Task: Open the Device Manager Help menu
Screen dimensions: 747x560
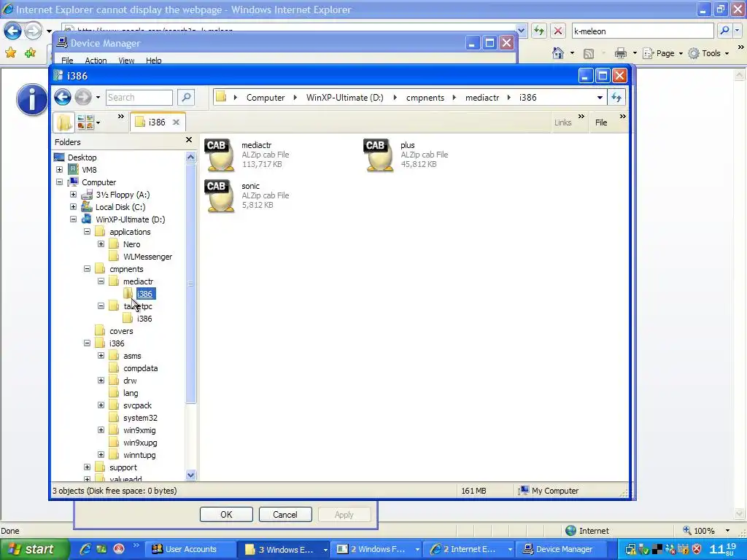Action: tap(153, 61)
